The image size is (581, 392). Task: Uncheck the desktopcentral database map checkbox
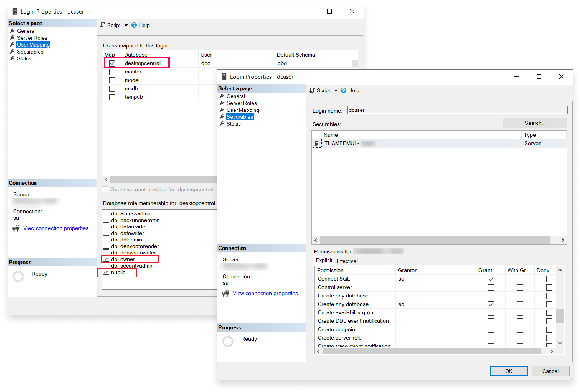pyautogui.click(x=112, y=63)
